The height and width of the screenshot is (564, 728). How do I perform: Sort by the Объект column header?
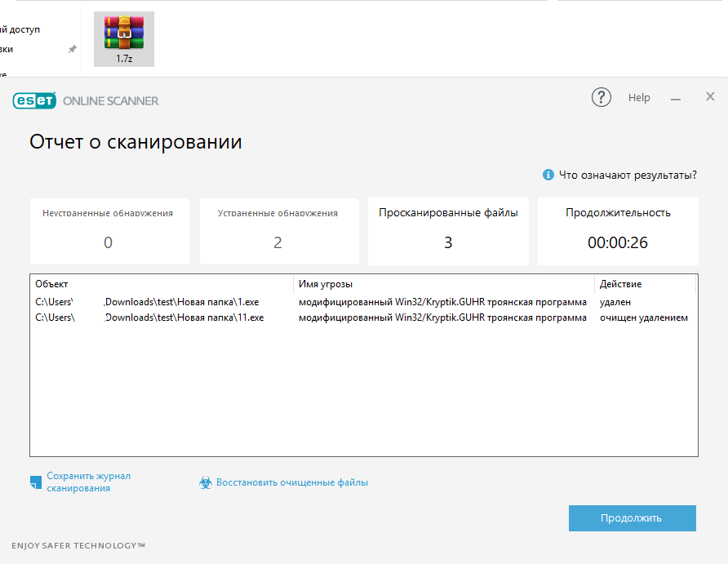[x=162, y=283]
